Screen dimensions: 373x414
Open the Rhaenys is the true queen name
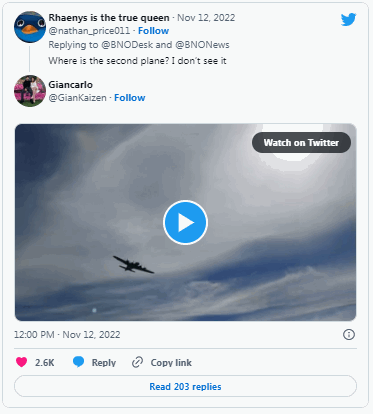click(109, 18)
